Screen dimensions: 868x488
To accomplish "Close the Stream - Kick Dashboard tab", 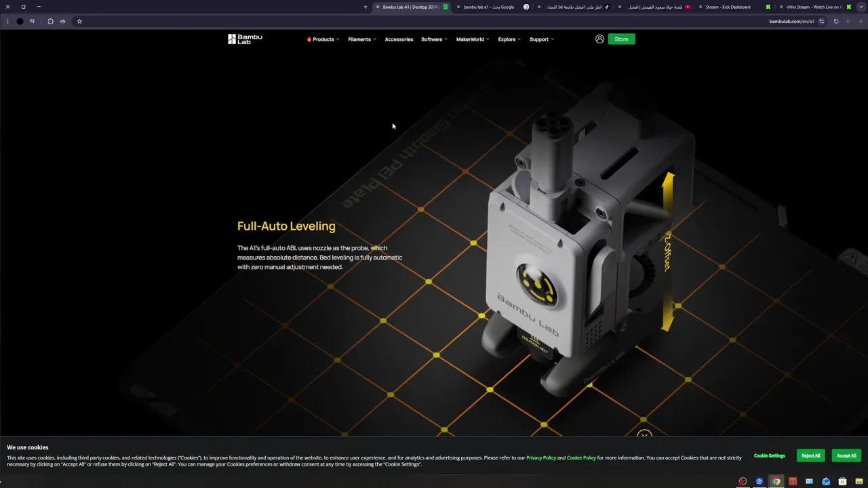I will pyautogui.click(x=701, y=7).
